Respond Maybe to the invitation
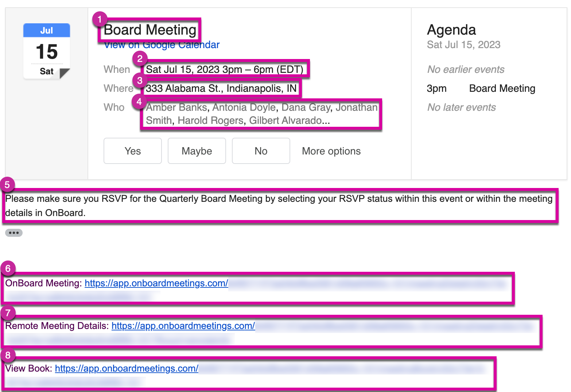Viewport: 571px width, 392px height. pos(197,151)
